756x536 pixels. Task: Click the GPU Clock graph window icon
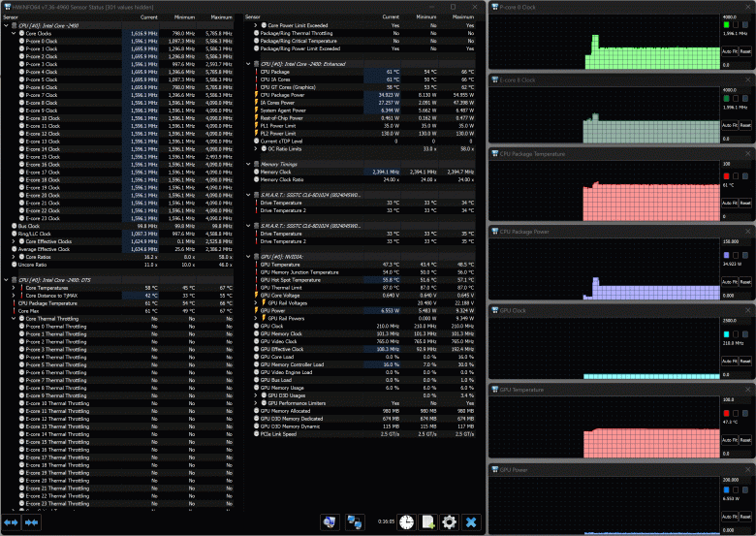click(x=494, y=310)
